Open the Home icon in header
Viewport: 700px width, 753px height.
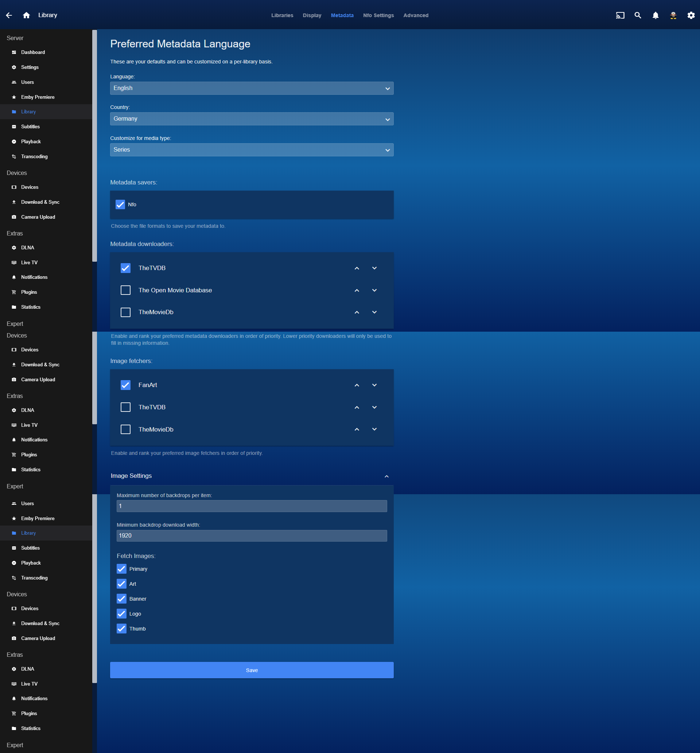point(26,15)
